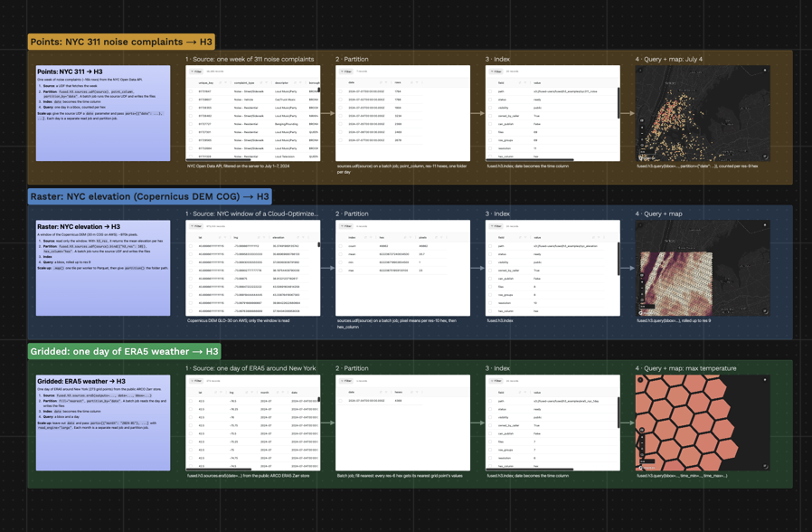Click the field column sort icon in 311 Index
Image resolution: width=812 pixels, height=532 pixels.
pyautogui.click(x=520, y=83)
